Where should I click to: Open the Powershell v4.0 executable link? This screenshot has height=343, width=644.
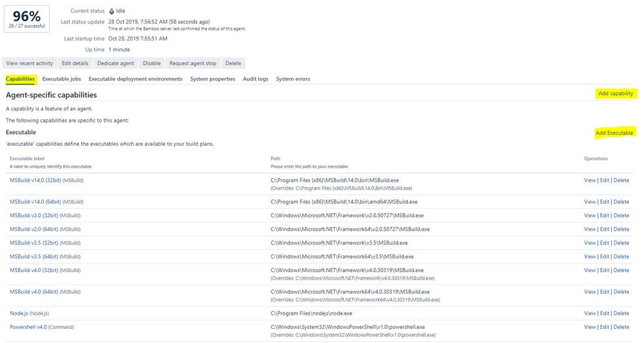(28, 327)
